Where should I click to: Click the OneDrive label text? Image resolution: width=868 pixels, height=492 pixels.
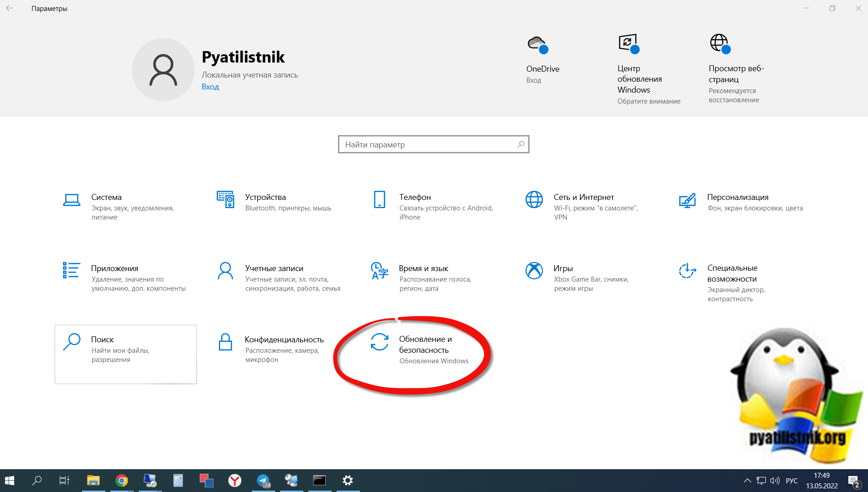click(543, 69)
